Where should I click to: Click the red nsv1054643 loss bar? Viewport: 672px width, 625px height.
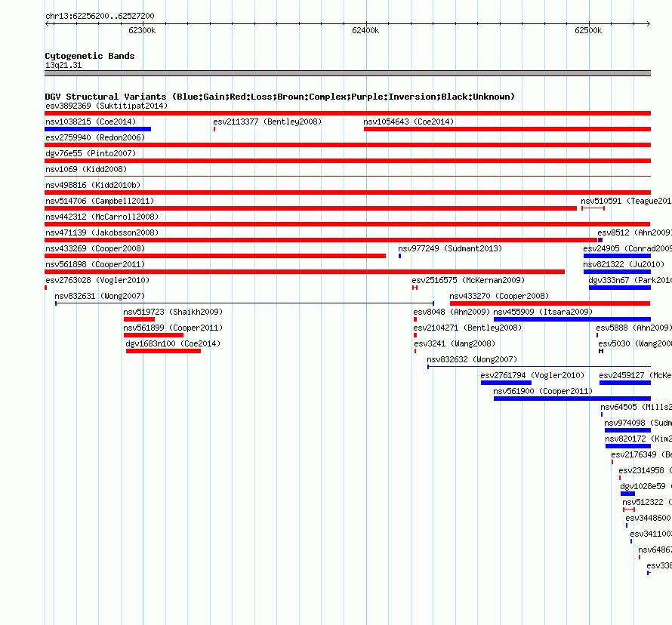pyautogui.click(x=507, y=129)
